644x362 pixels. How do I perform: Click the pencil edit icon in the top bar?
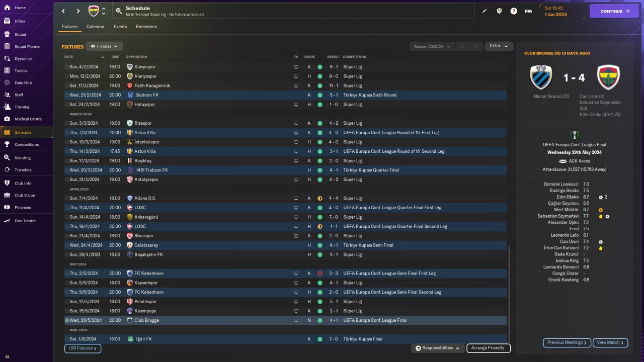click(x=485, y=11)
